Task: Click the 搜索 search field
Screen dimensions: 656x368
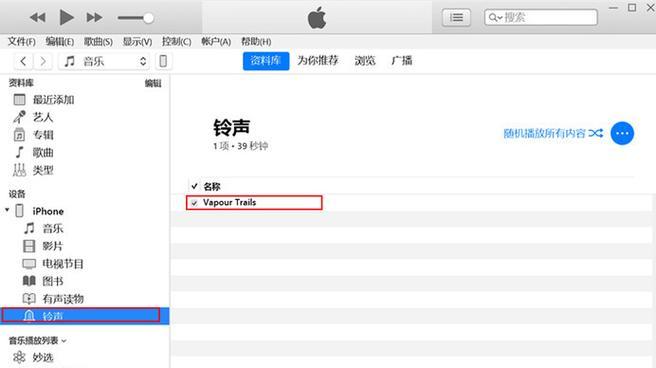Action: coord(541,18)
